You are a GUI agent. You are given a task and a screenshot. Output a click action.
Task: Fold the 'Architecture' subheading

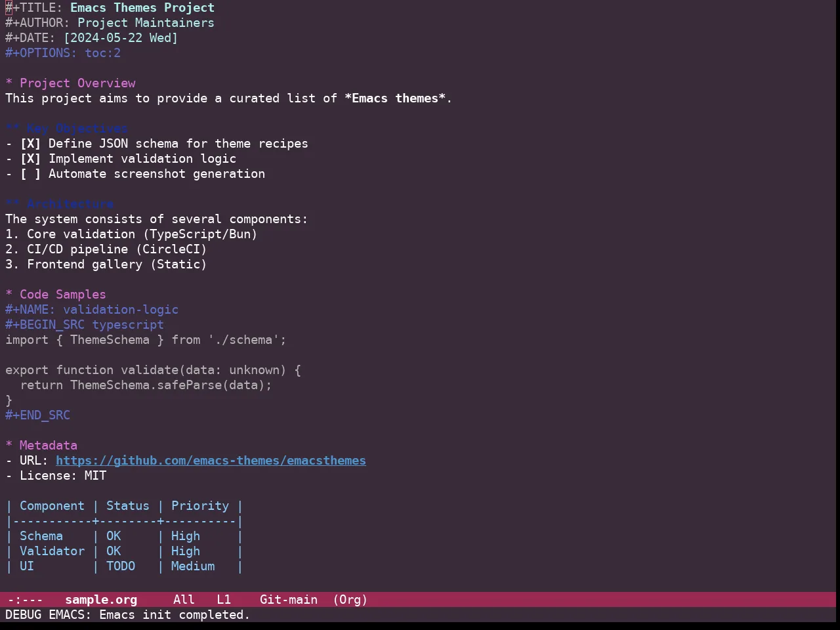(59, 204)
